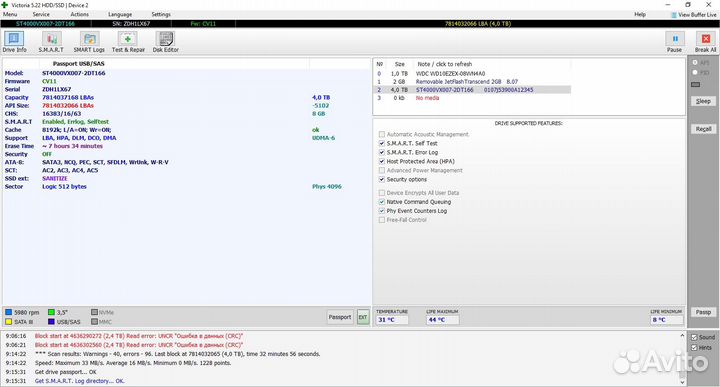
Task: Click the 31 °C temperature field
Action: (x=392, y=320)
